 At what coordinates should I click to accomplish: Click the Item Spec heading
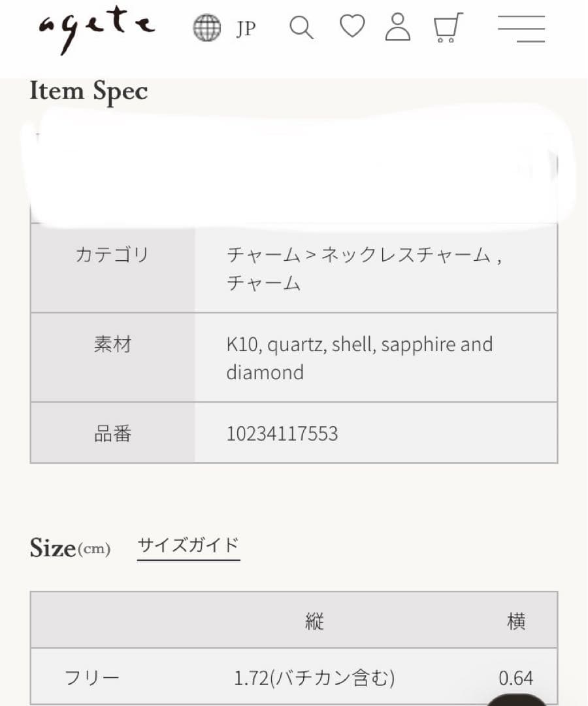tap(89, 92)
